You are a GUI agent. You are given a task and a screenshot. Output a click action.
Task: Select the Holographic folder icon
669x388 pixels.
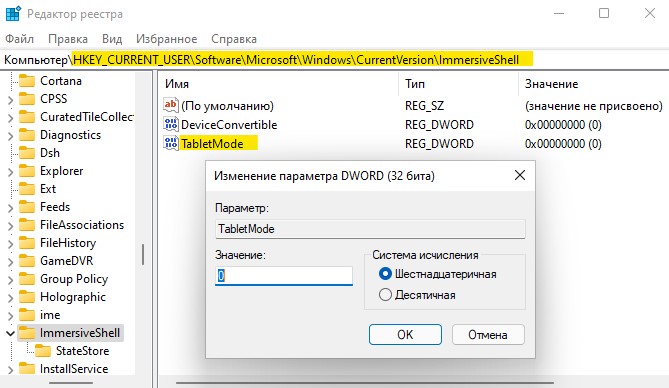(27, 297)
